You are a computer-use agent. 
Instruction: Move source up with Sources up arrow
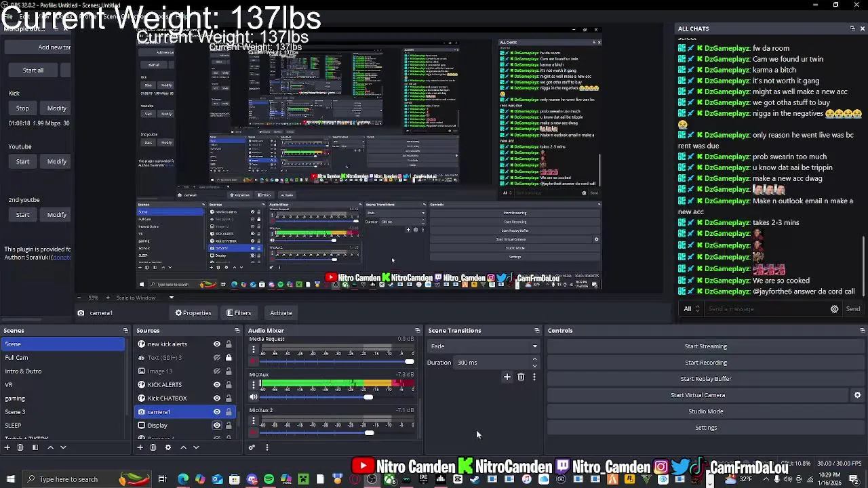pos(183,447)
